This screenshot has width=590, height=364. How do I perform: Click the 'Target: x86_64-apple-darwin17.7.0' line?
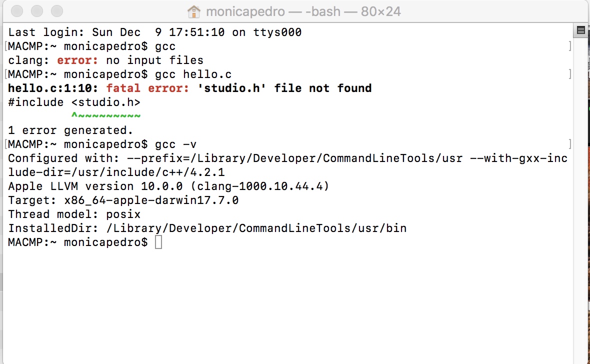point(123,200)
